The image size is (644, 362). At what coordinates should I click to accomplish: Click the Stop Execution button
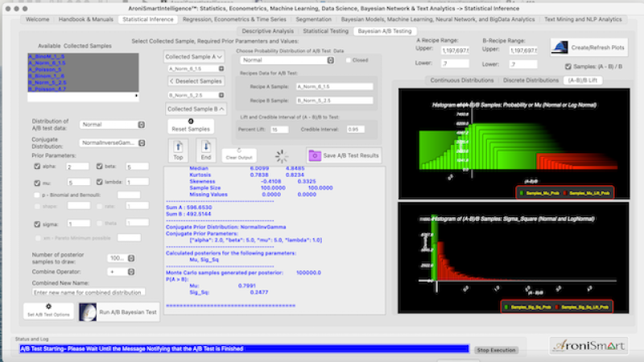click(x=496, y=350)
